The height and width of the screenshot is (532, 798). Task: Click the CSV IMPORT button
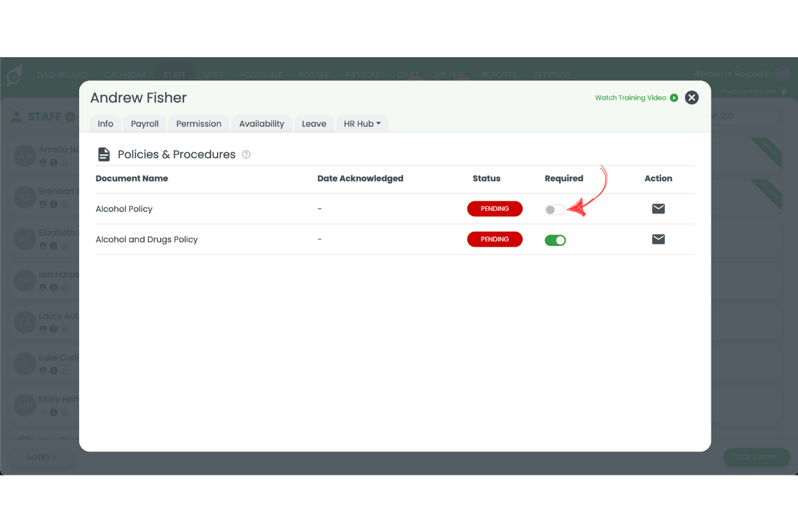(756, 457)
